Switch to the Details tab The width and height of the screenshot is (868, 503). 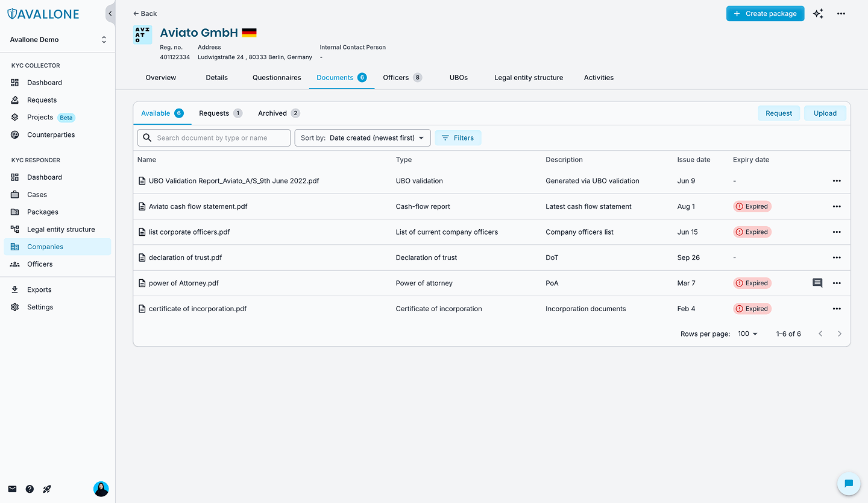pyautogui.click(x=216, y=78)
